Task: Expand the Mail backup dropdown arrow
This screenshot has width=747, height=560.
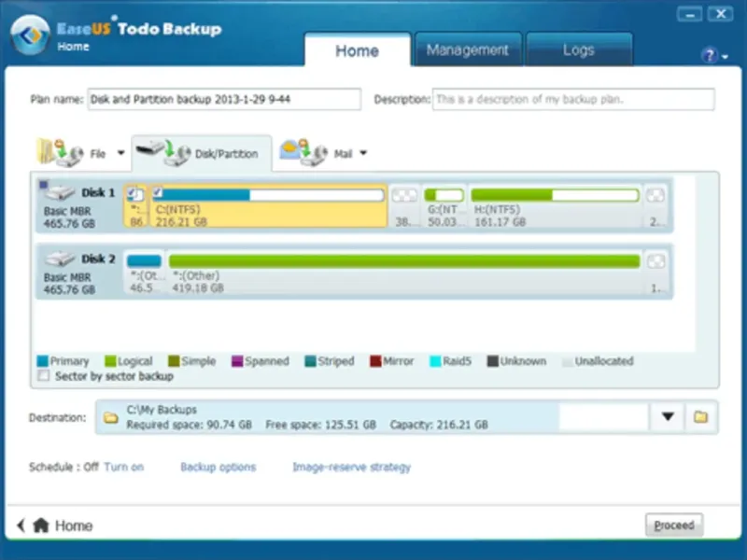Action: click(363, 153)
